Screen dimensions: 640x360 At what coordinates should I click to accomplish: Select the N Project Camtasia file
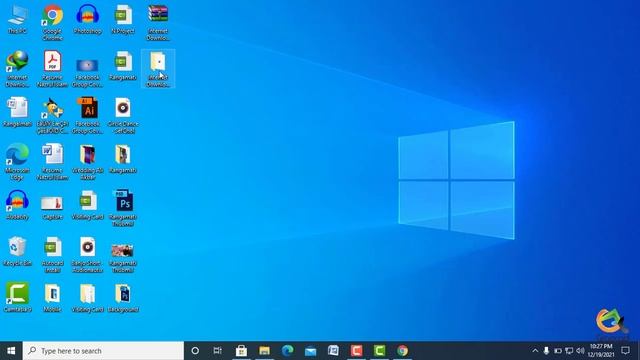tap(123, 20)
